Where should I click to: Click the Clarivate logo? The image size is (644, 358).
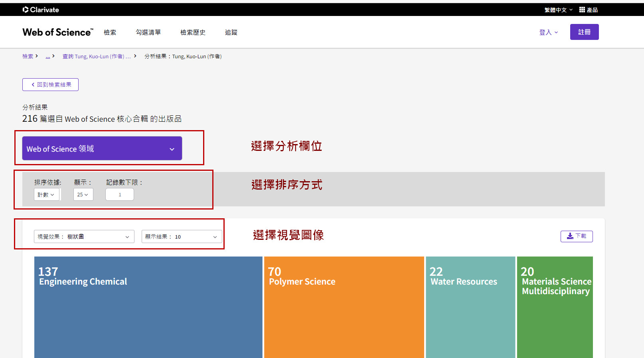tap(41, 10)
